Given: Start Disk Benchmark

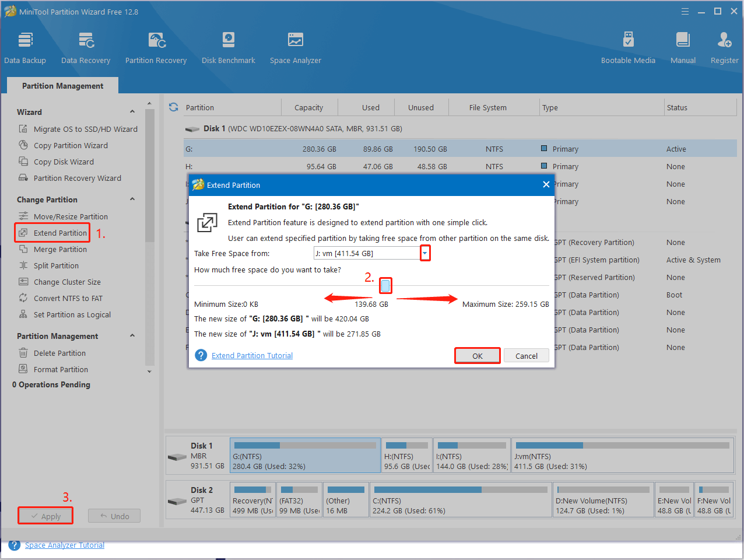Looking at the screenshot, I should [x=229, y=48].
